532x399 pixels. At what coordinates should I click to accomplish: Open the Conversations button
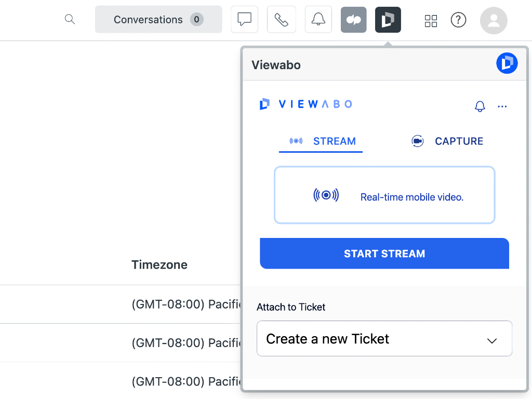158,20
